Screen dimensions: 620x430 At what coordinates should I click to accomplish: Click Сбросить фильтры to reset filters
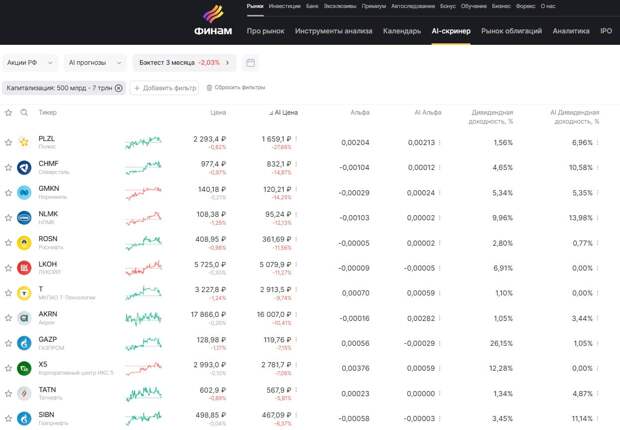[236, 88]
